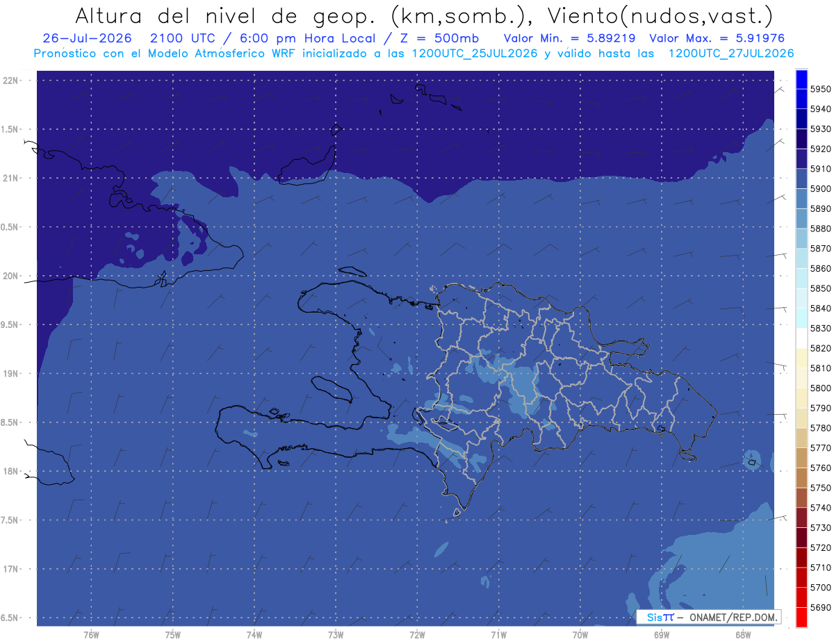Click the longitude label "73W"
Viewport: 834px width, 644px height.
336,636
